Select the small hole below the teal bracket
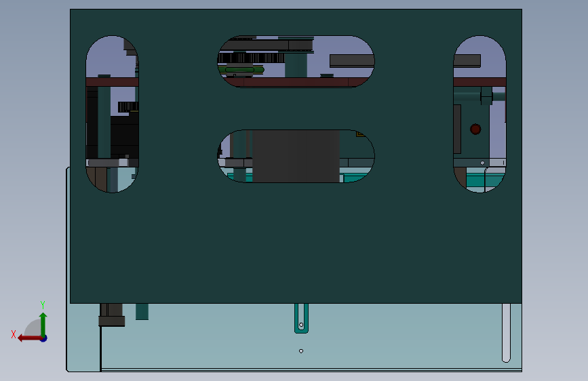 point(301,351)
